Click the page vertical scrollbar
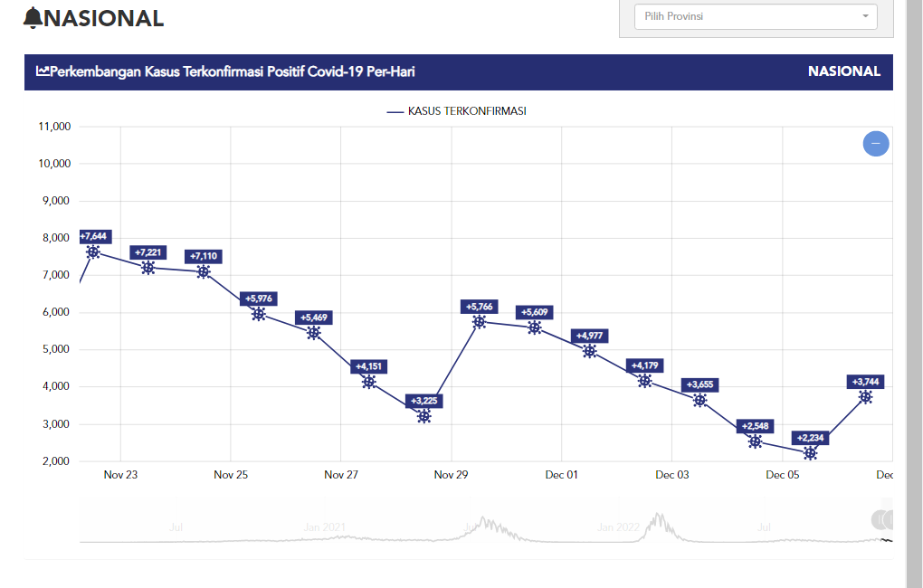Image resolution: width=923 pixels, height=588 pixels. point(915,271)
